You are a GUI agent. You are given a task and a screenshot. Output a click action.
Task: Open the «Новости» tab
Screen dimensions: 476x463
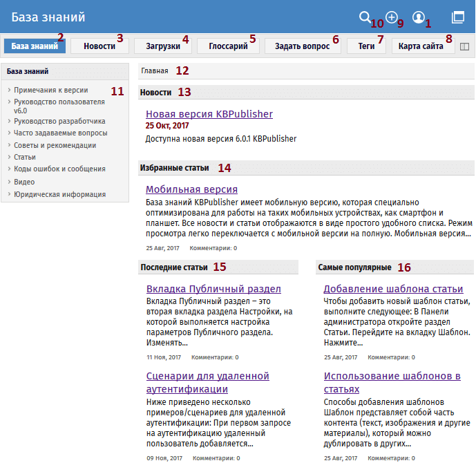click(99, 46)
